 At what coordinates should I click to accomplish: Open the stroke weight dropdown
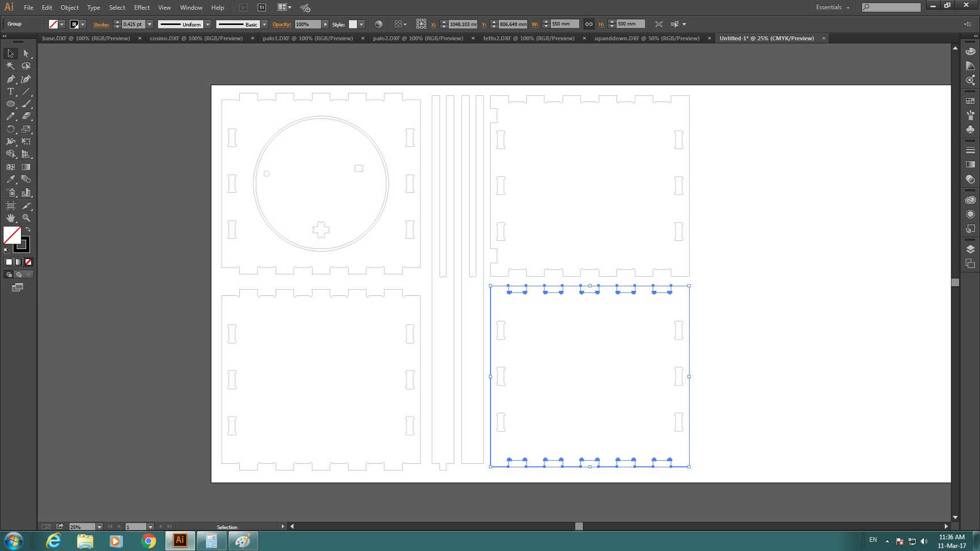(x=150, y=24)
